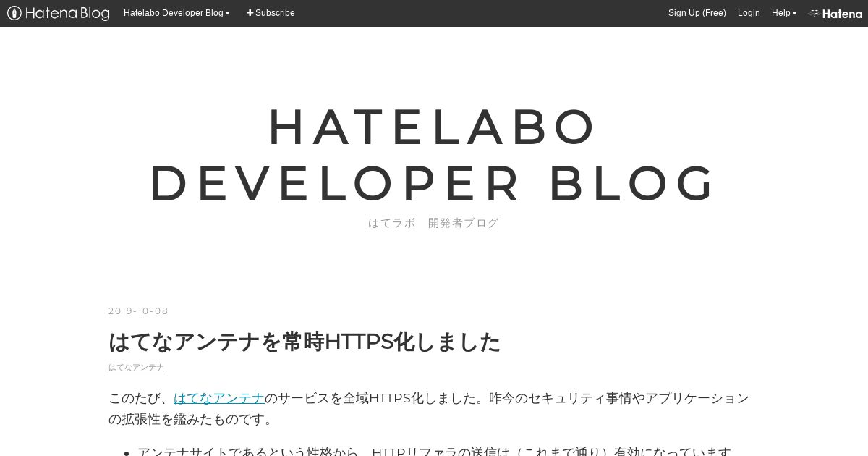Open the Hatena Blog logo home link
This screenshot has height=456, width=868.
pos(59,13)
